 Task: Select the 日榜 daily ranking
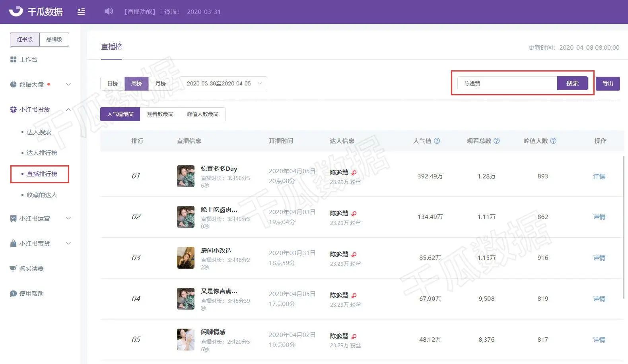coord(113,83)
